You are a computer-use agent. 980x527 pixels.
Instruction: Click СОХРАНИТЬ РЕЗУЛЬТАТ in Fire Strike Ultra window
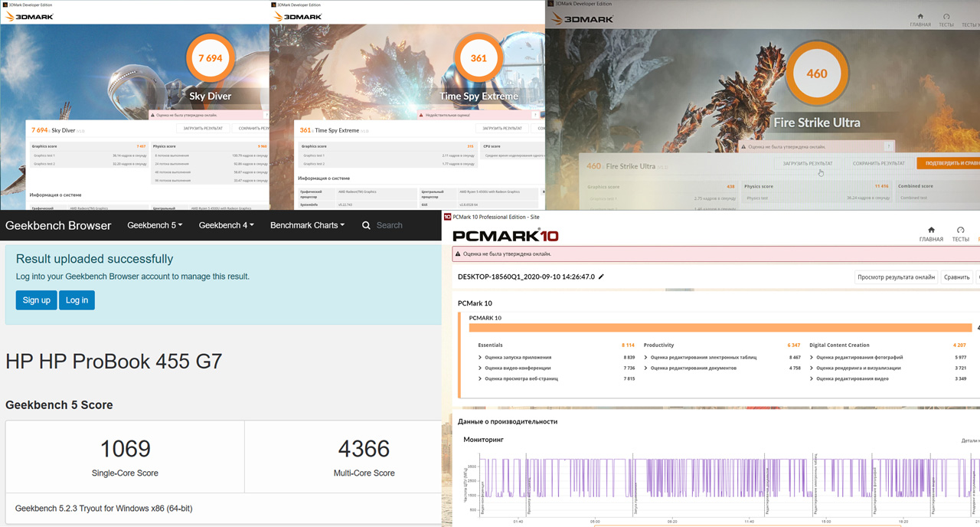pyautogui.click(x=879, y=163)
